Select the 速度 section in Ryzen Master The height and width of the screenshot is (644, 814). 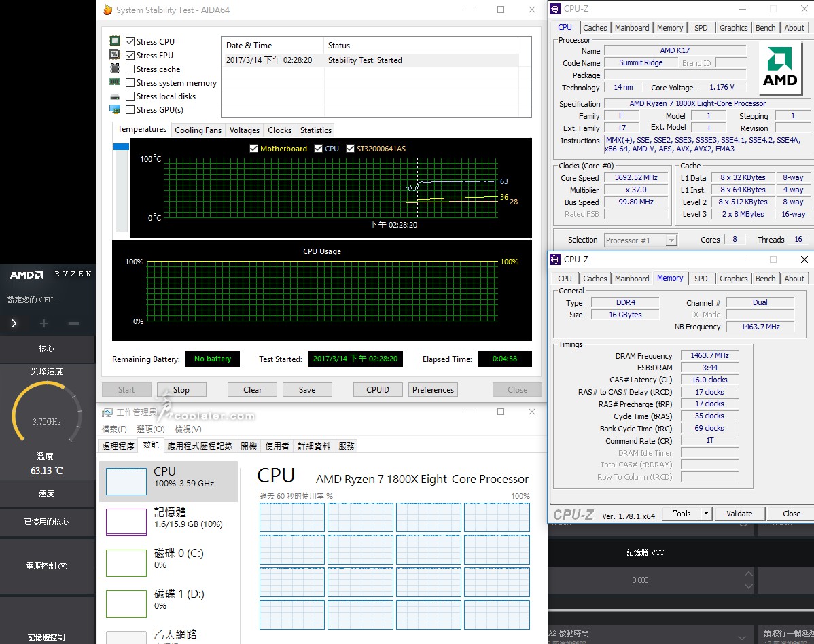point(48,493)
